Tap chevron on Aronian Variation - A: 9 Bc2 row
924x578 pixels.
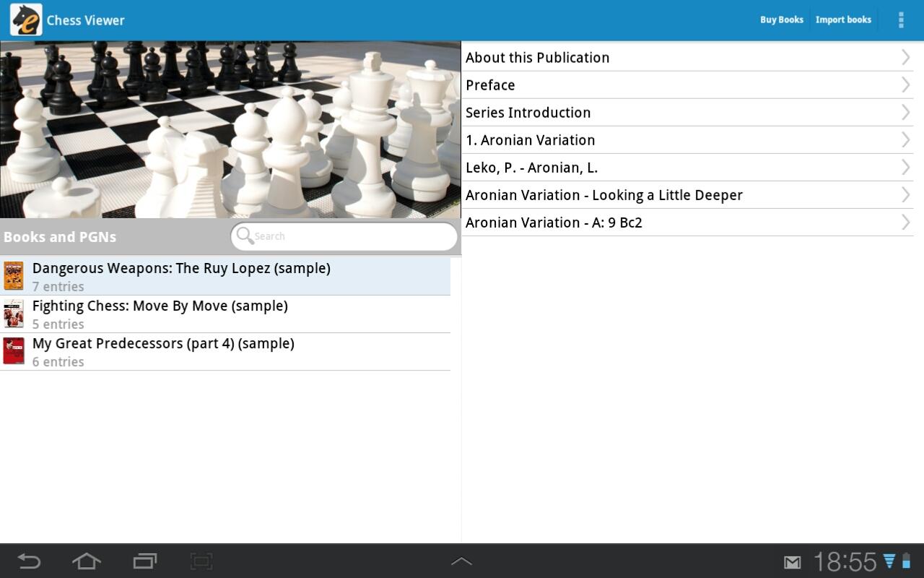pyautogui.click(x=905, y=222)
